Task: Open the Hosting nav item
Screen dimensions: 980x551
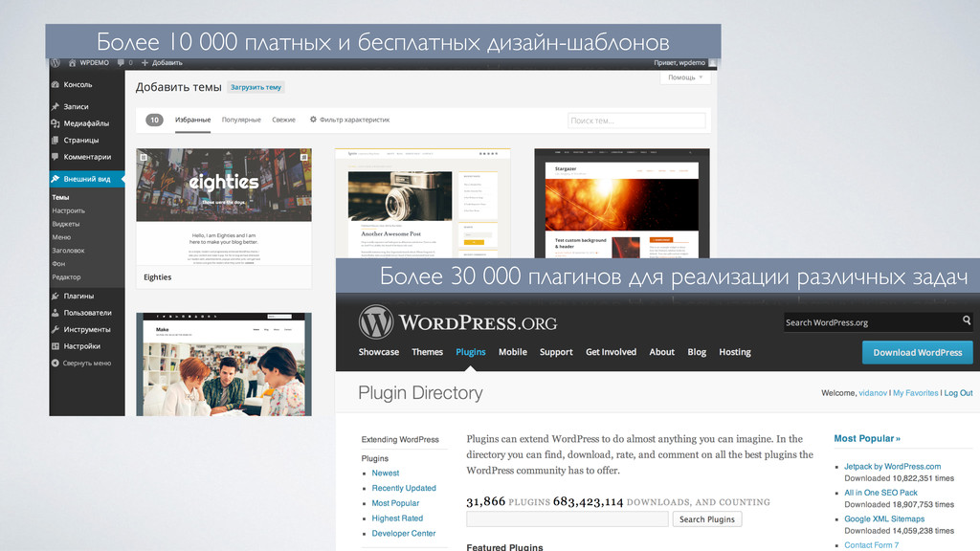Action: pyautogui.click(x=734, y=352)
